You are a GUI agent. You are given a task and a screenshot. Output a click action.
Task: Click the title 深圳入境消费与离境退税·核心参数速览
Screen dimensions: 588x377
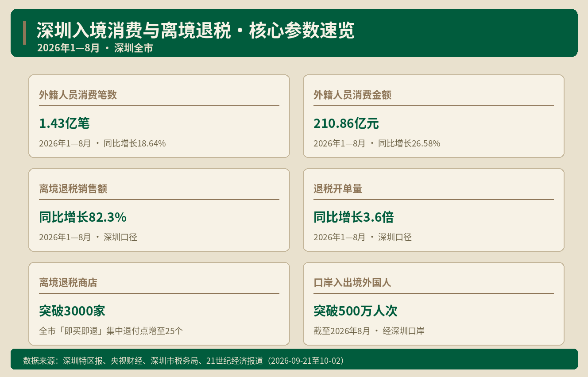195,31
